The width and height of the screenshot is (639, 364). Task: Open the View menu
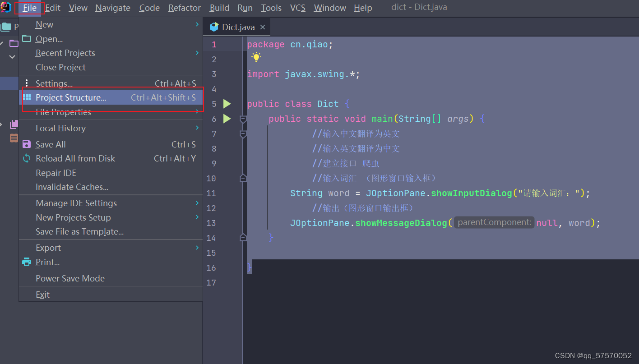coord(78,8)
